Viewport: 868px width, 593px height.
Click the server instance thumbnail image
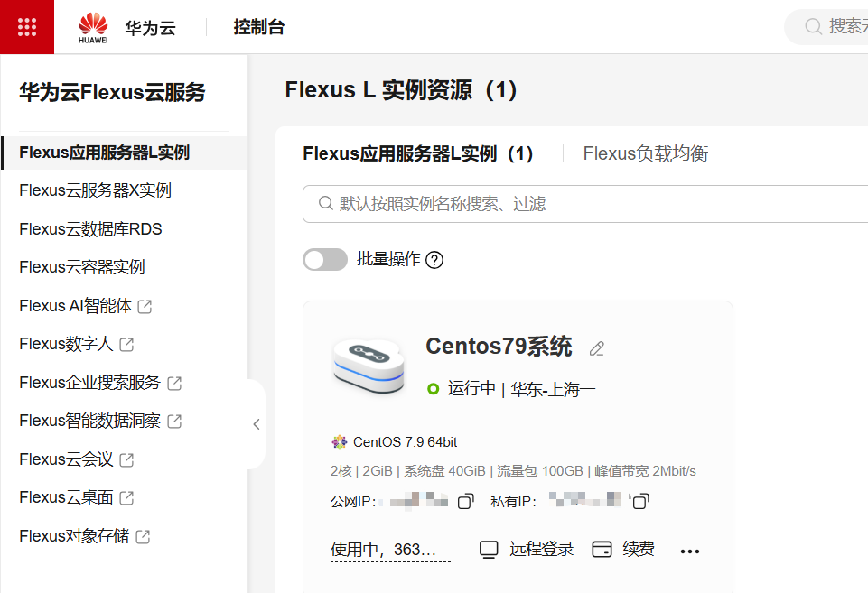tap(369, 367)
